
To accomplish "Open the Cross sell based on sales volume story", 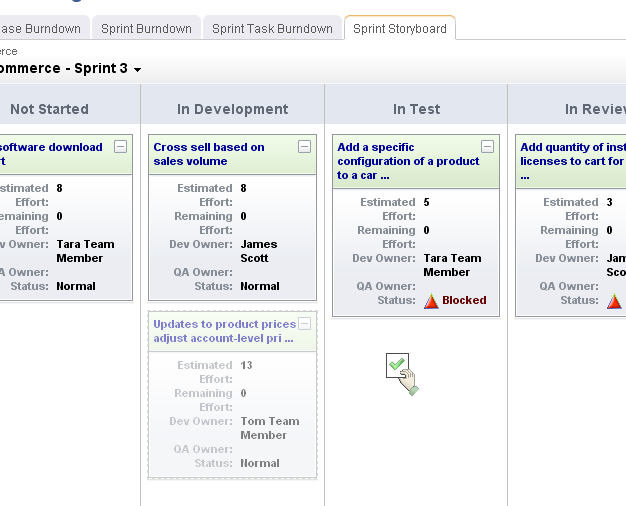I will point(209,154).
